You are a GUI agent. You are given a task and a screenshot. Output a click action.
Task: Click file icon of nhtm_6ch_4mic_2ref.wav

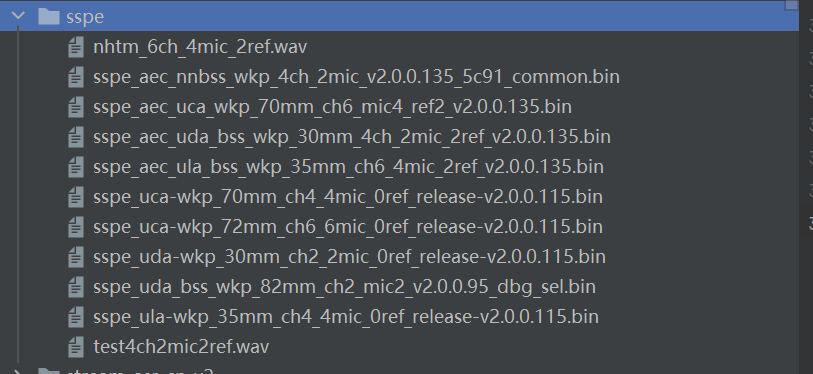(76, 47)
